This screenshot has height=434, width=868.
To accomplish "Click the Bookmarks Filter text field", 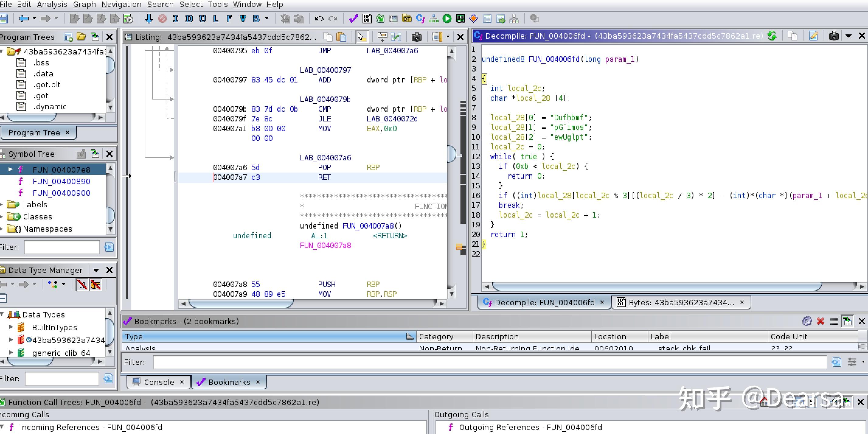I will pyautogui.click(x=490, y=362).
